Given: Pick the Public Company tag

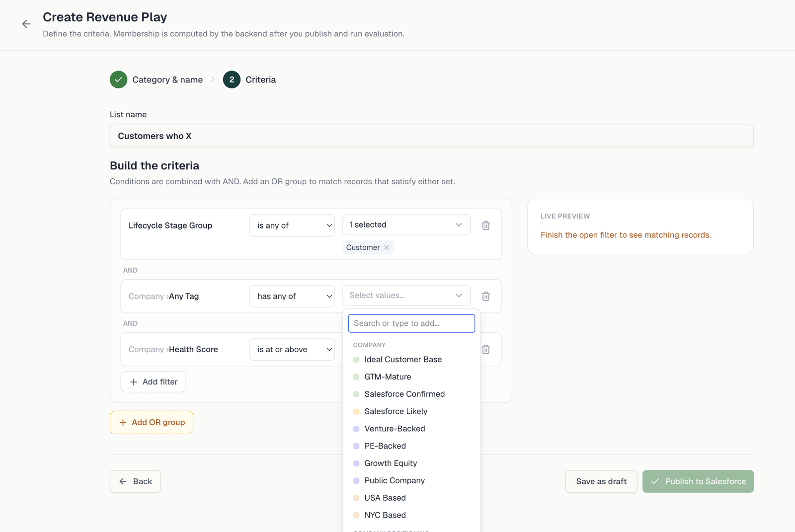Looking at the screenshot, I should coord(411,481).
